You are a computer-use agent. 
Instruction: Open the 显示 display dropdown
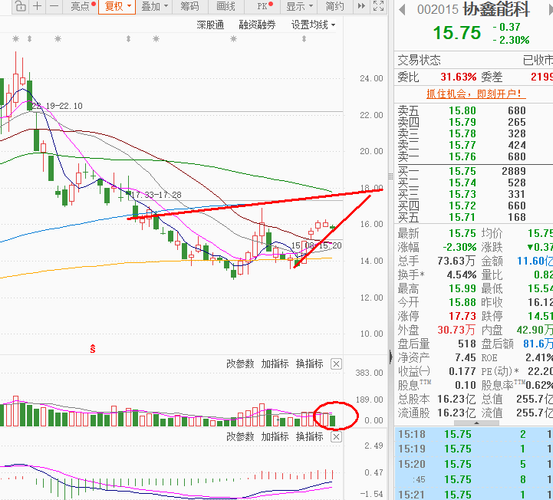pyautogui.click(x=299, y=6)
